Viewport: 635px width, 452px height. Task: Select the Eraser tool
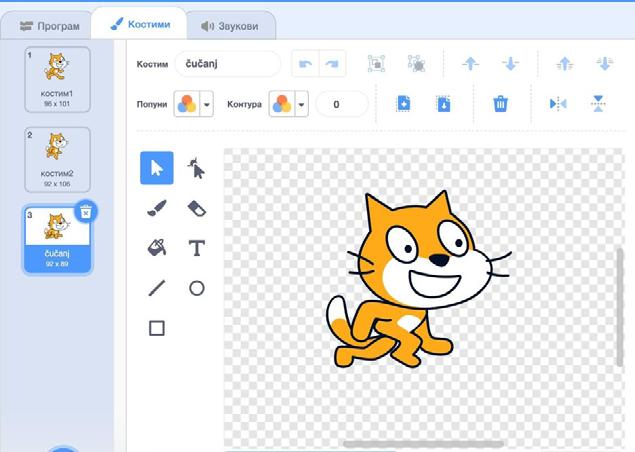(x=196, y=208)
